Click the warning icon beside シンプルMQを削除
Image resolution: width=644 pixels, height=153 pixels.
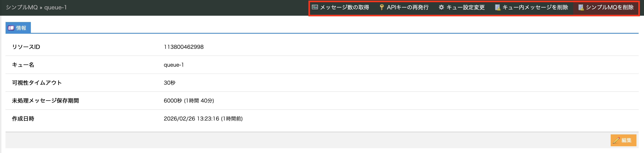pyautogui.click(x=581, y=8)
